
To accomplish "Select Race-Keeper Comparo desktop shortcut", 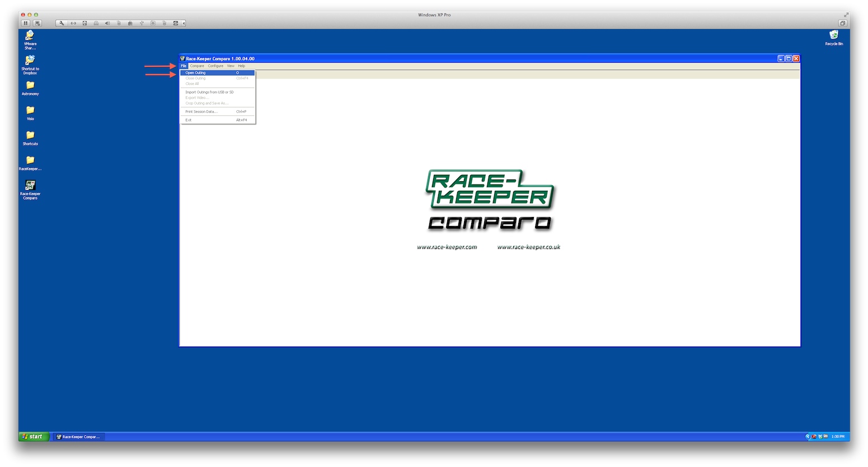I will point(30,190).
